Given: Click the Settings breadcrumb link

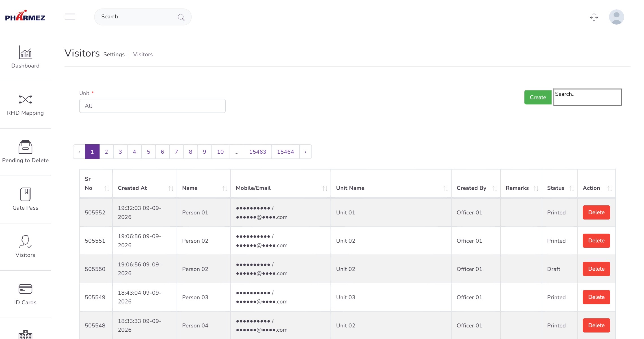Looking at the screenshot, I should 114,55.
